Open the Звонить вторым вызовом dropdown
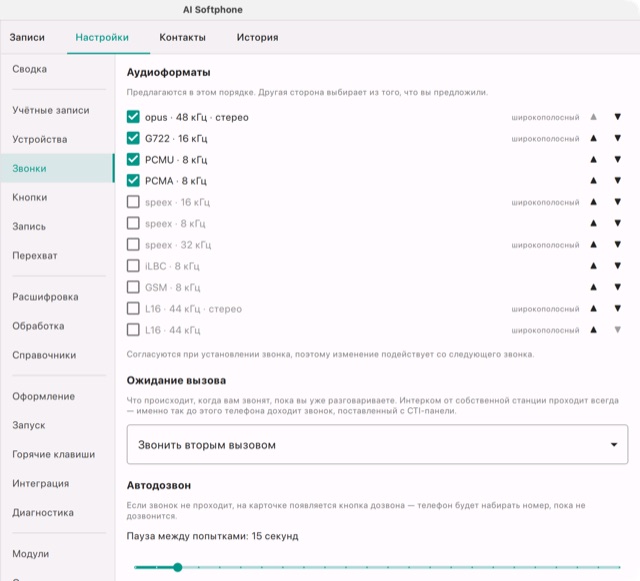 (377, 445)
